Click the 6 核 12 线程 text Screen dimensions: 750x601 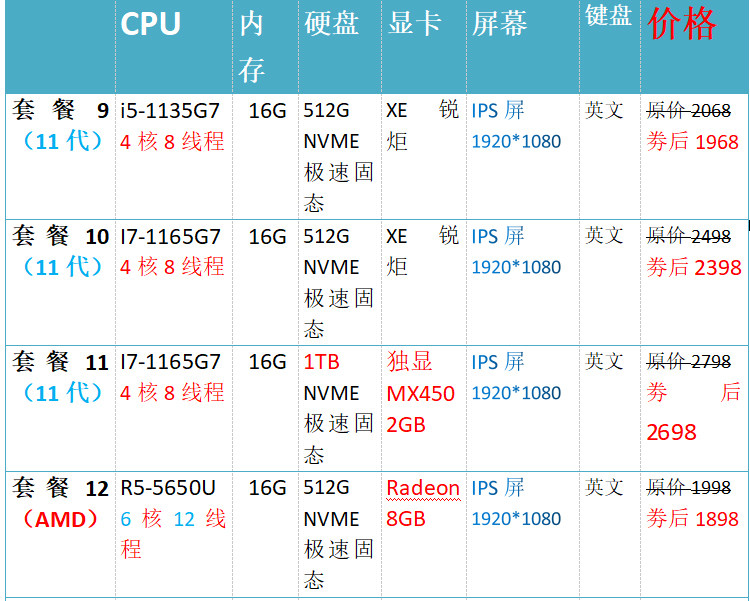tap(173, 534)
